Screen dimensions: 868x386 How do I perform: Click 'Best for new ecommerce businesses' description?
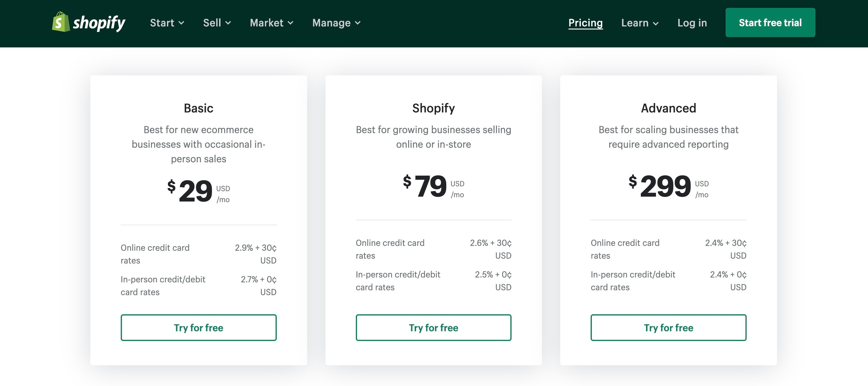[x=199, y=144]
